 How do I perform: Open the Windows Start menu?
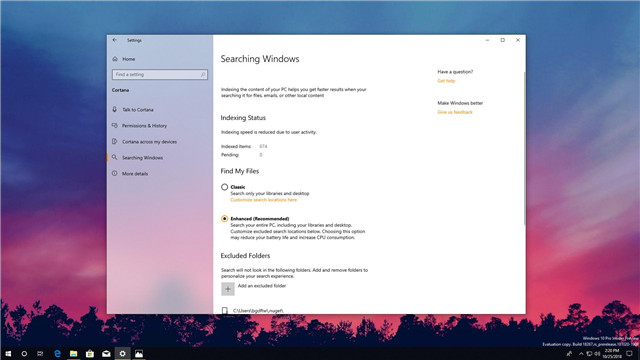tap(8, 353)
